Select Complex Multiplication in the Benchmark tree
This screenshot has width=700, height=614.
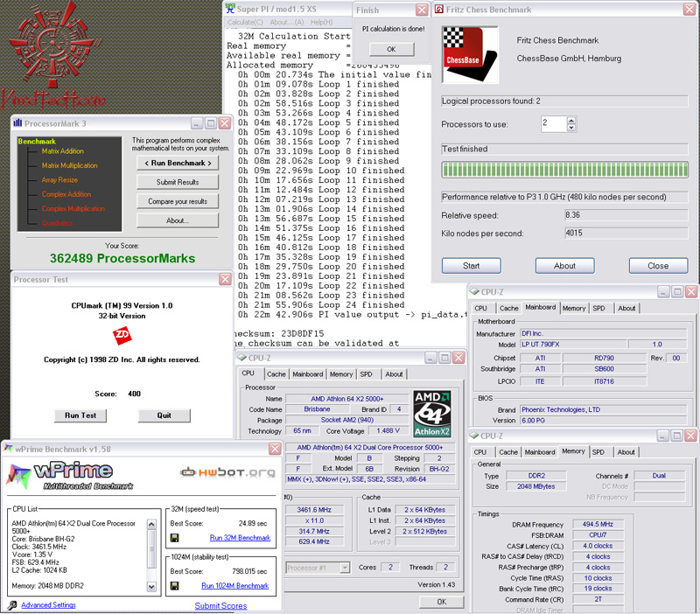[x=73, y=208]
